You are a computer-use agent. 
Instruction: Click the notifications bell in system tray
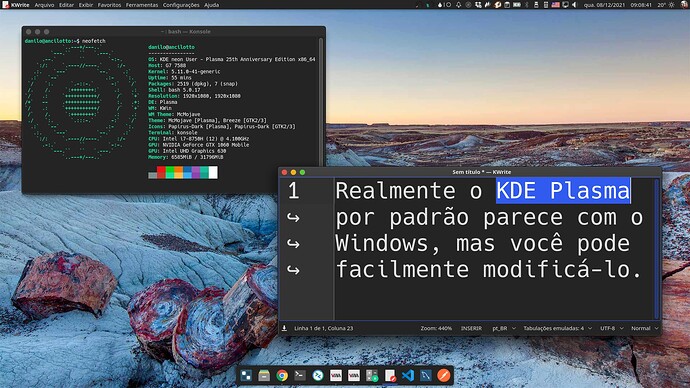[459, 5]
